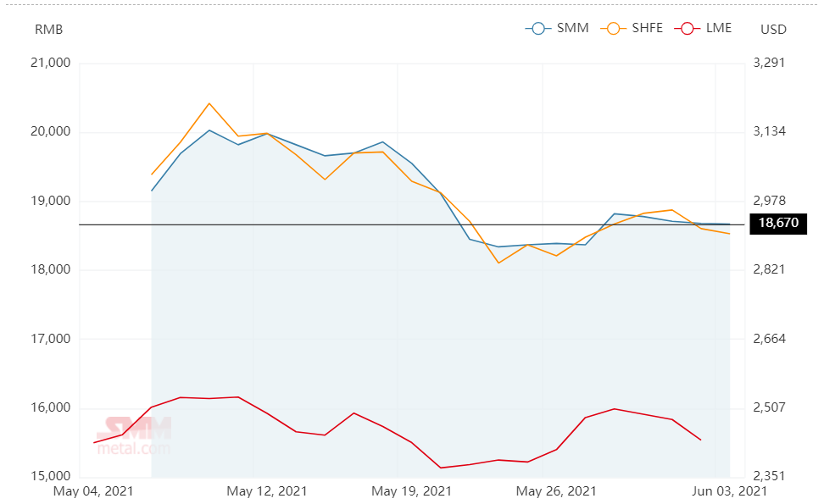Click the 3,291 right axis value
The image size is (824, 504).
pyautogui.click(x=770, y=63)
